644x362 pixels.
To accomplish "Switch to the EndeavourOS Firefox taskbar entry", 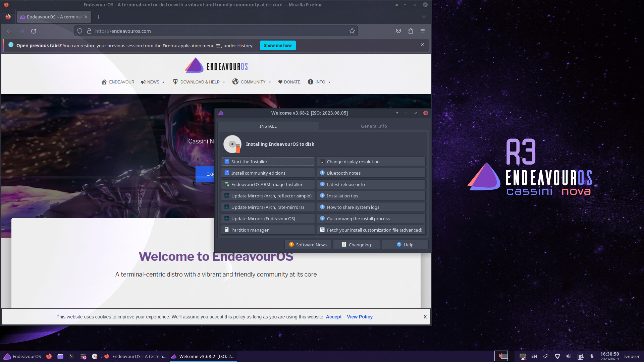I will [x=135, y=356].
